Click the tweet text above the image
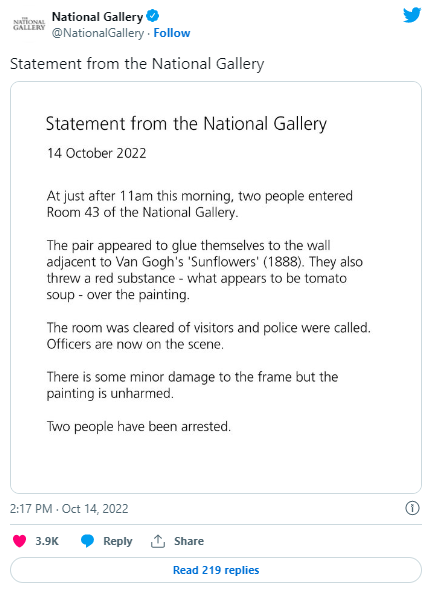 137,64
